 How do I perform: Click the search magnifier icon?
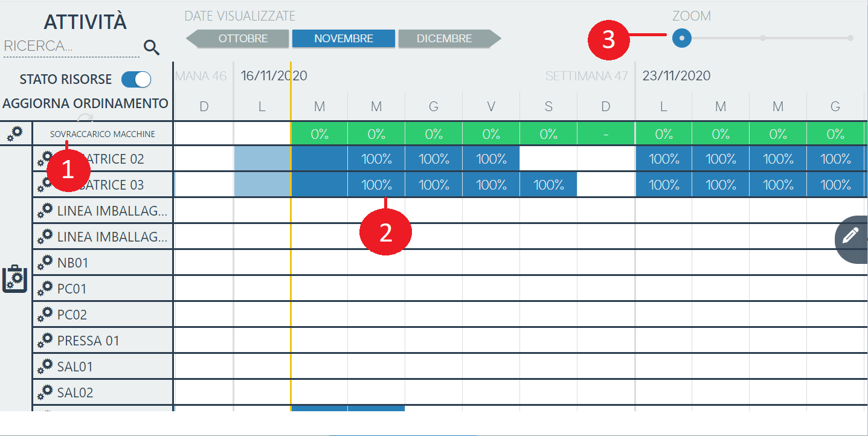(x=152, y=48)
